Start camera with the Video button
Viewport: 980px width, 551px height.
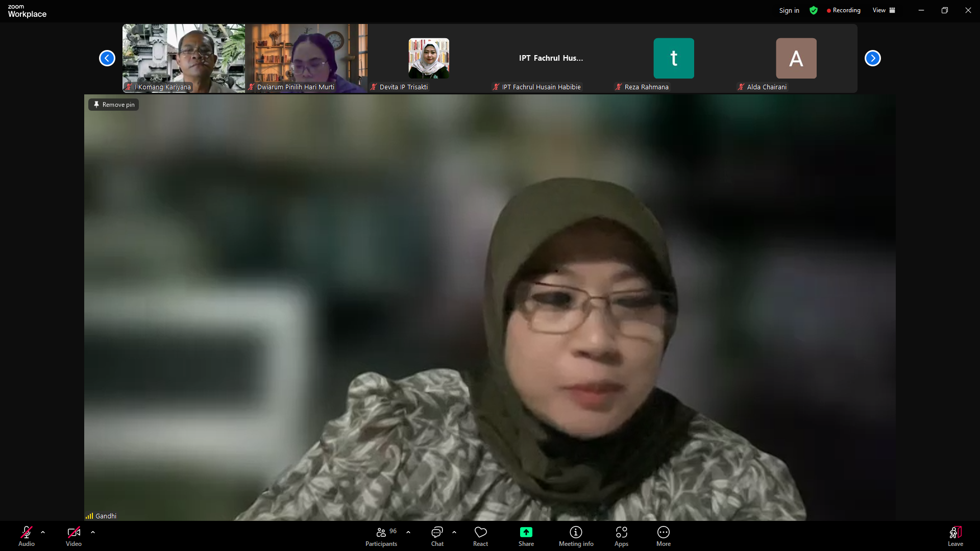point(73,536)
